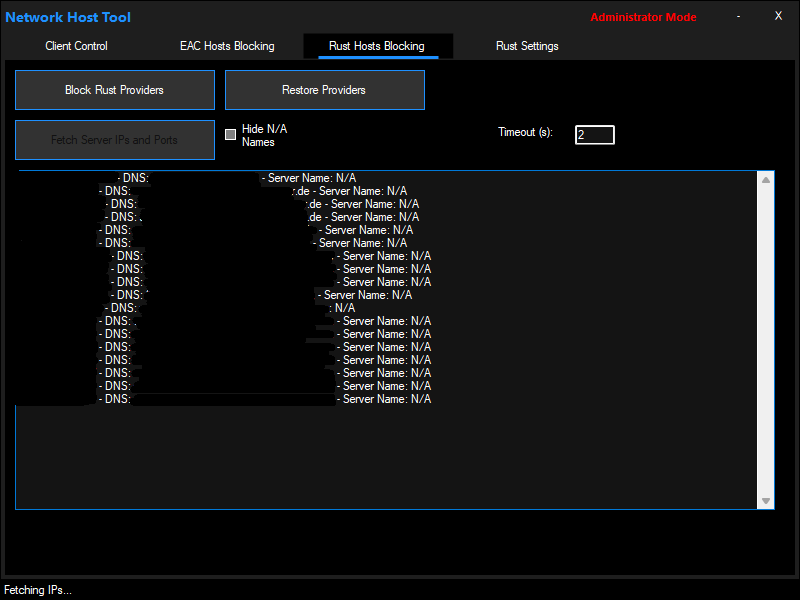800x600 pixels.
Task: Close the Network Host Tool window
Action: click(778, 16)
